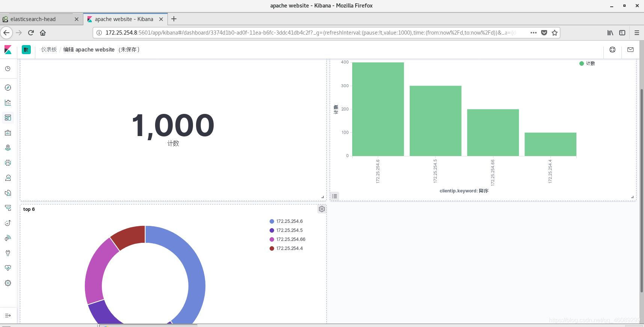Click Firefox reload page button
Screen dimensions: 644x327
click(31, 33)
